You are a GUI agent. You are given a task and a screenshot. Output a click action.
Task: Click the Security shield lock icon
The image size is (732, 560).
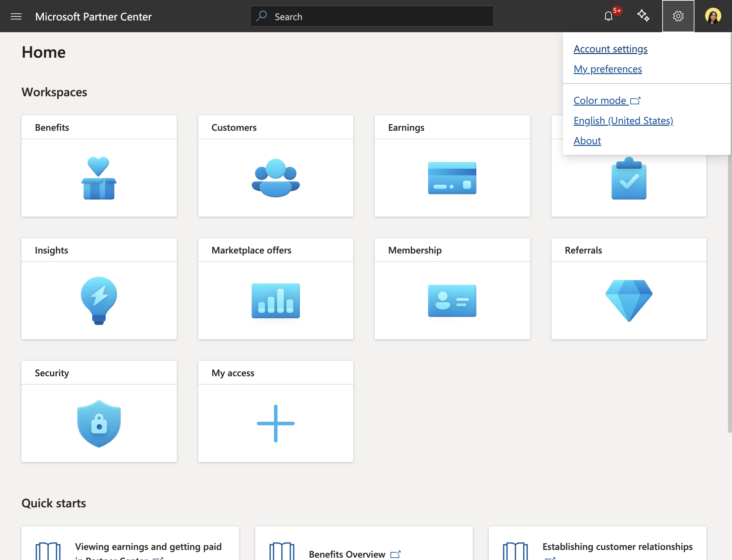click(x=99, y=424)
